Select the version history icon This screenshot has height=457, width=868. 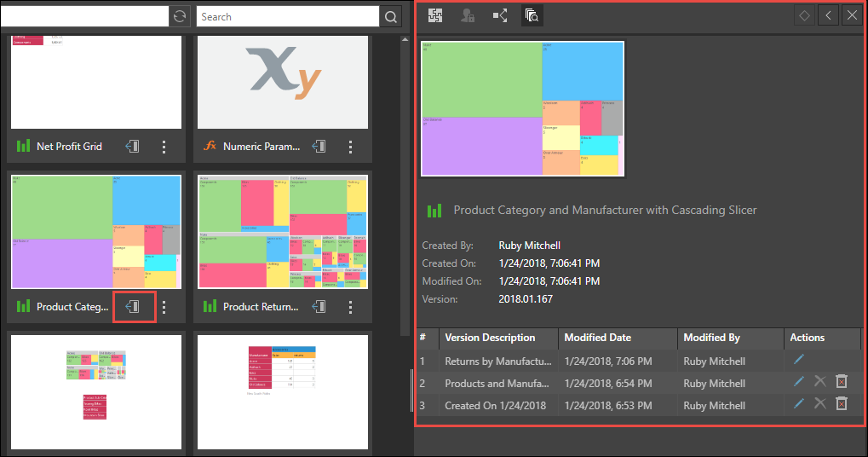point(532,15)
